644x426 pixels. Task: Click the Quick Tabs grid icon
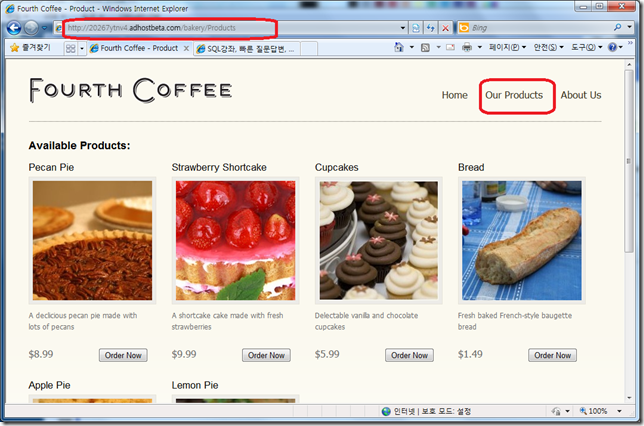point(71,48)
